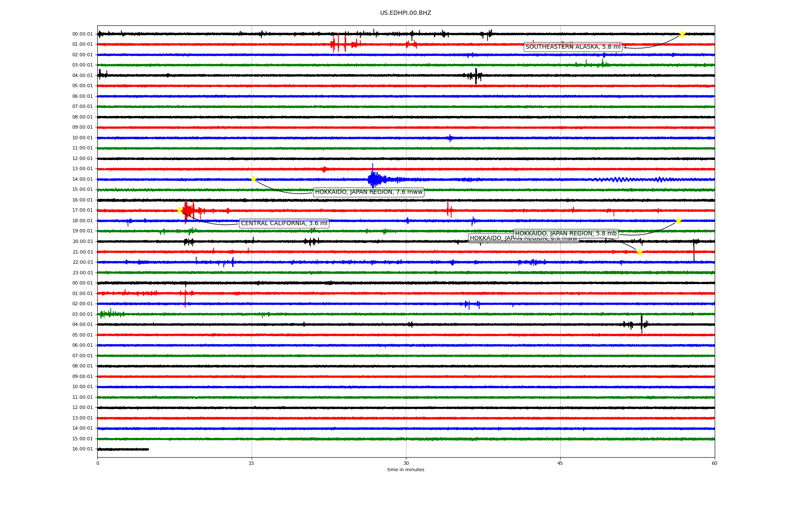
Task: Click the short black trace at final 16:00:01 row
Action: pyautogui.click(x=123, y=449)
